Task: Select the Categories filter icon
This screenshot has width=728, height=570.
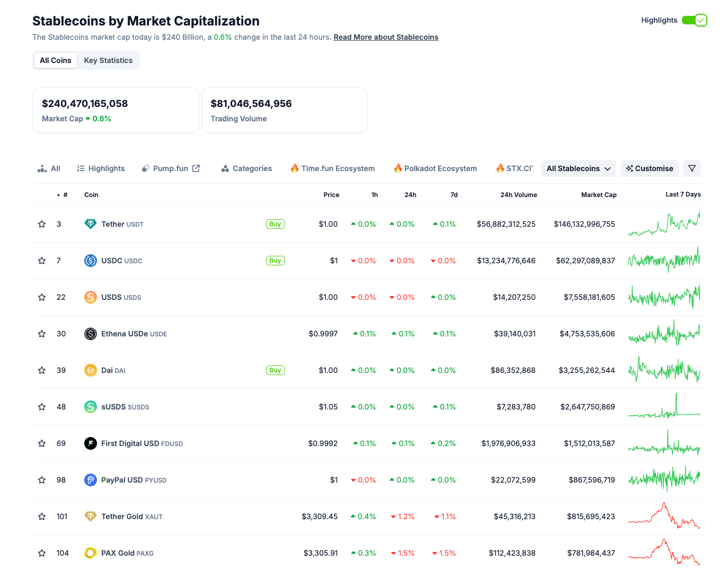Action: (226, 168)
